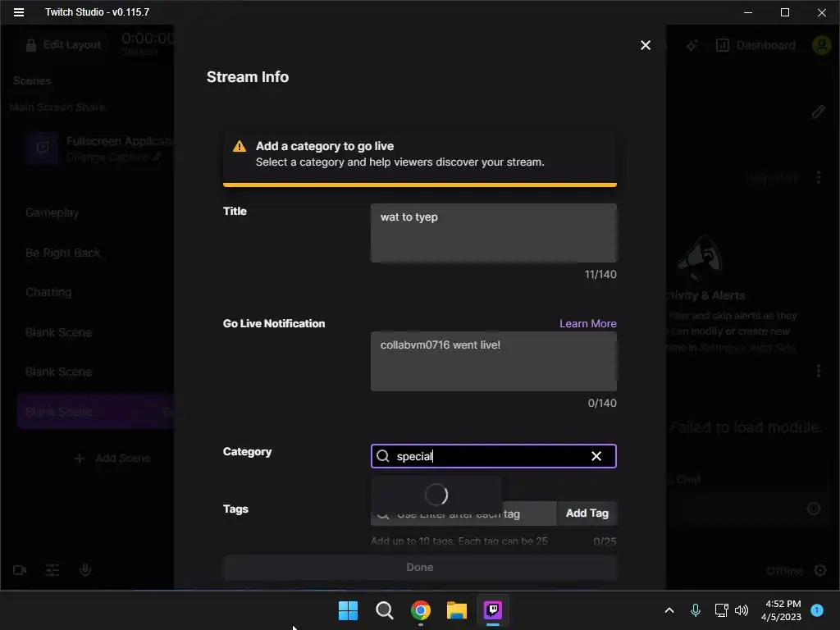The image size is (840, 630).
Task: Click the sparkle icon beside Dashboard
Action: (692, 46)
